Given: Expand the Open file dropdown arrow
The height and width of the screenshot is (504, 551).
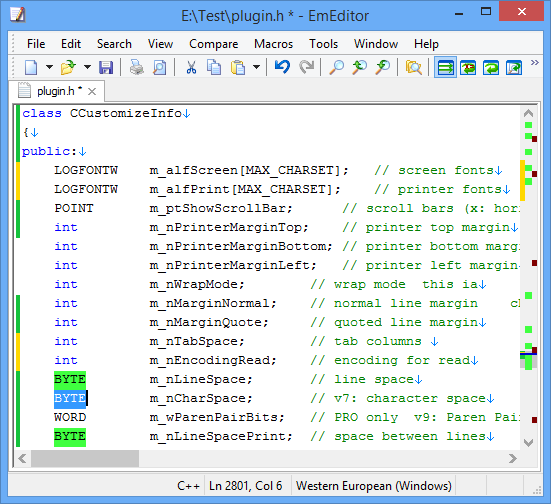Looking at the screenshot, I should [87, 67].
